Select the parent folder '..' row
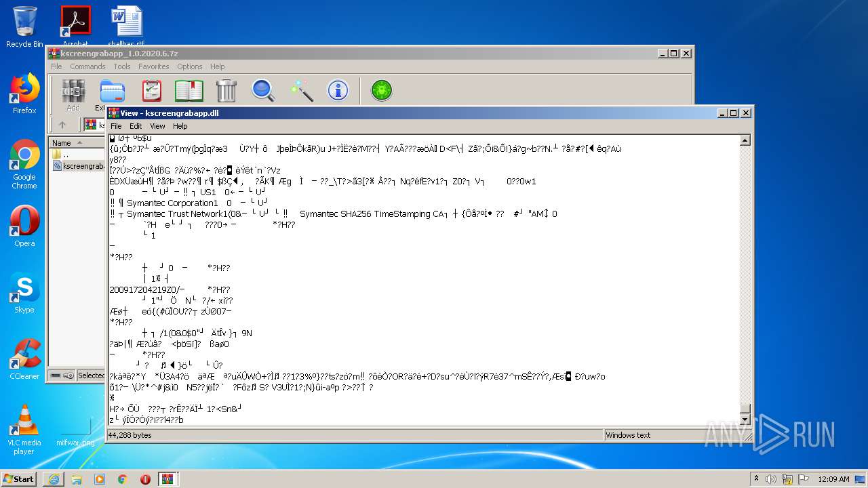 pyautogui.click(x=77, y=155)
